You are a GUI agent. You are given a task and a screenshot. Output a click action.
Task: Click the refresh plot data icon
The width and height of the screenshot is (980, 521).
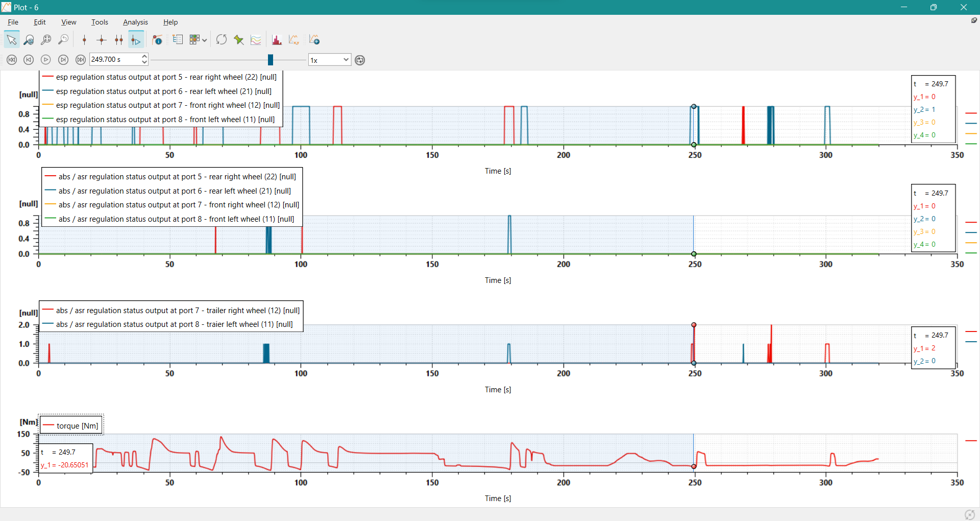222,40
